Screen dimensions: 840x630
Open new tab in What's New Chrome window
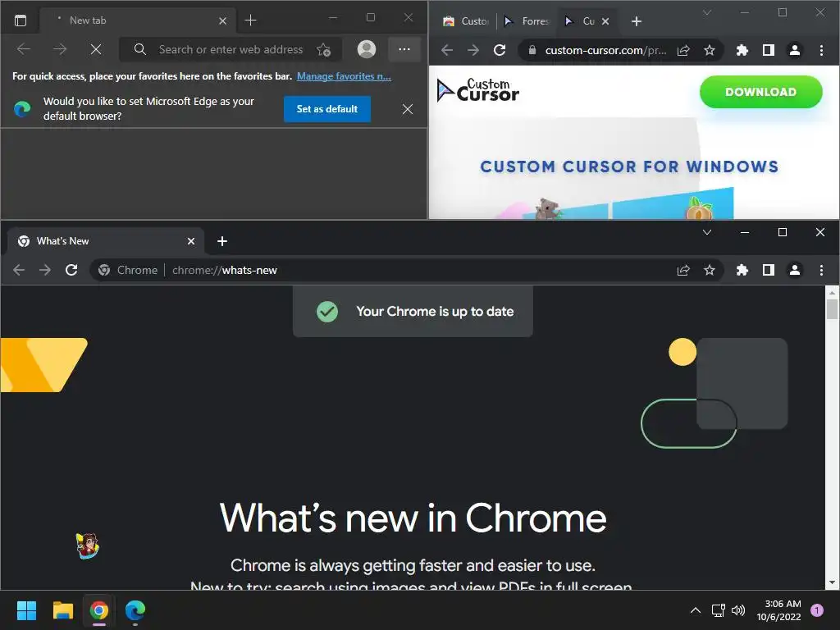pos(222,242)
